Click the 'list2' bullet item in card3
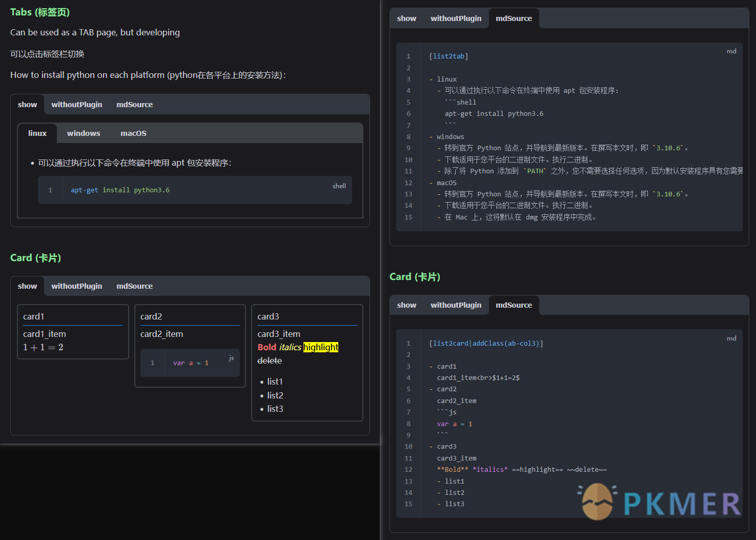 pos(275,395)
